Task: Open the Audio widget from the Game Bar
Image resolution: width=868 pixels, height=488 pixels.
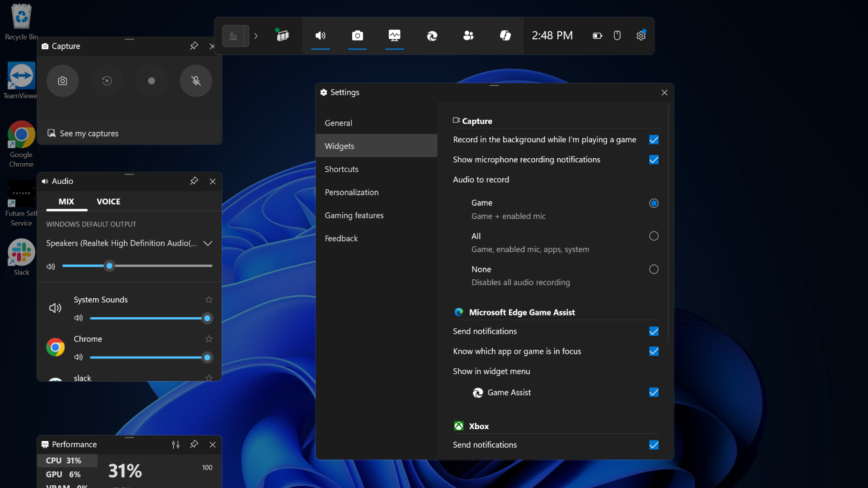Action: pos(321,36)
